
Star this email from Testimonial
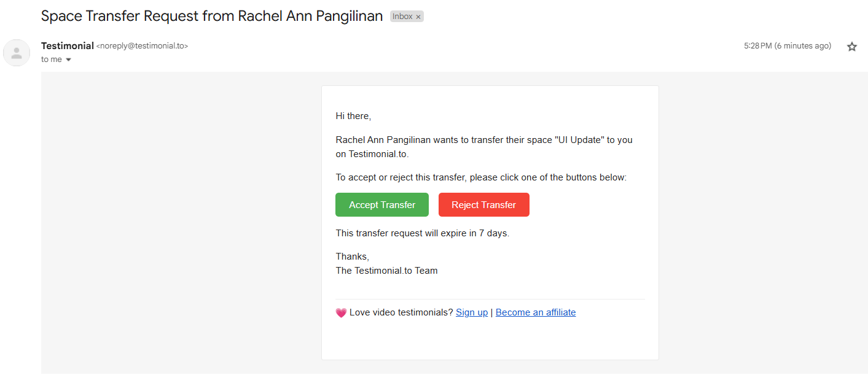[851, 47]
